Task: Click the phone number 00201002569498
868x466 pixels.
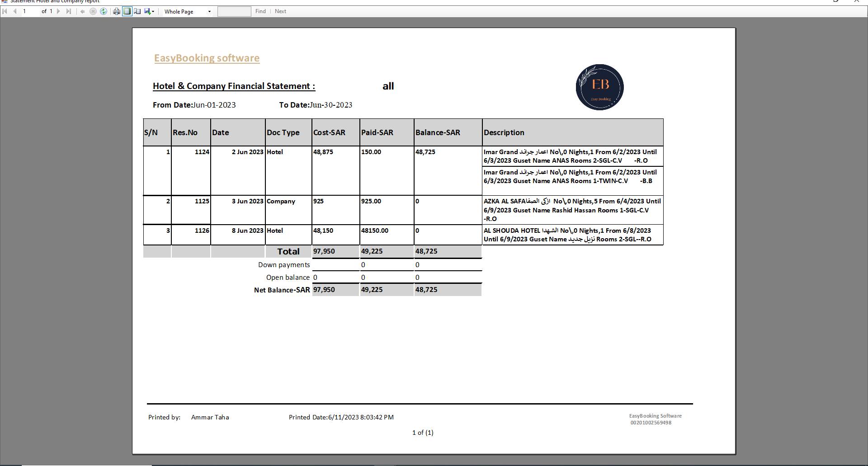Action: click(651, 423)
